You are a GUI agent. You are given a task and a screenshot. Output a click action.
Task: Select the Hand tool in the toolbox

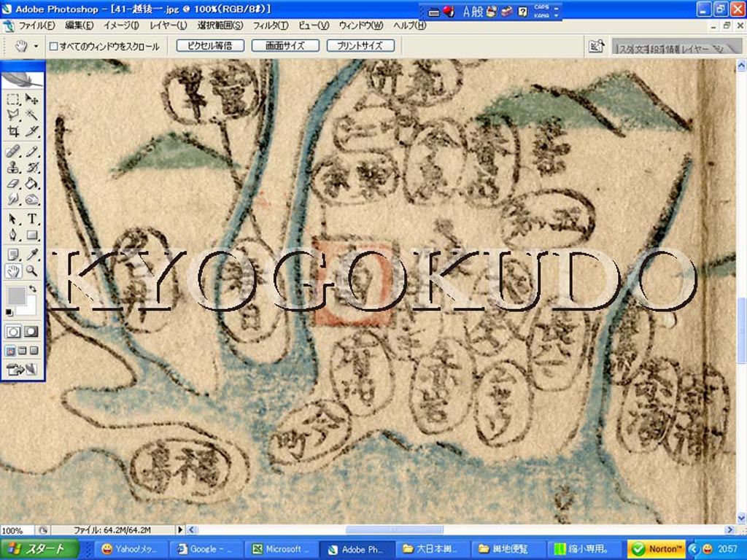[13, 271]
